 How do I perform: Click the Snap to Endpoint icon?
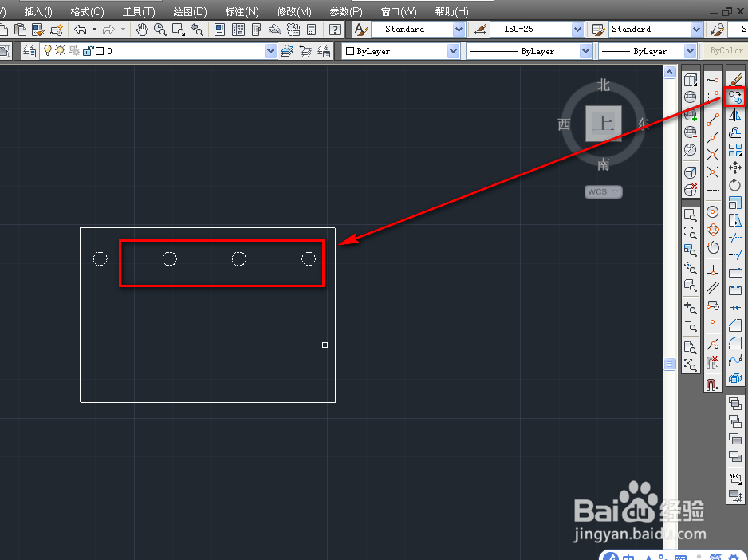click(713, 120)
